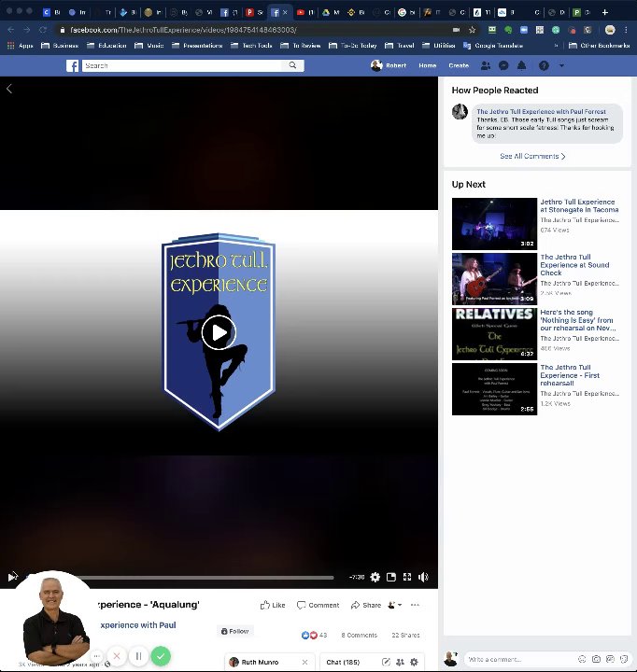Open the Tech Tools bookmarks folder
Viewport: 637px width, 672px height.
coord(251,46)
